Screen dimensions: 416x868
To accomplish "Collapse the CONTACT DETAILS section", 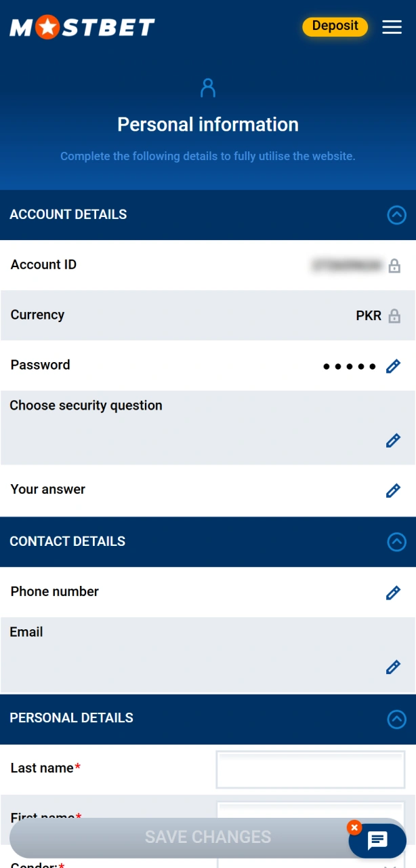I will click(x=396, y=542).
